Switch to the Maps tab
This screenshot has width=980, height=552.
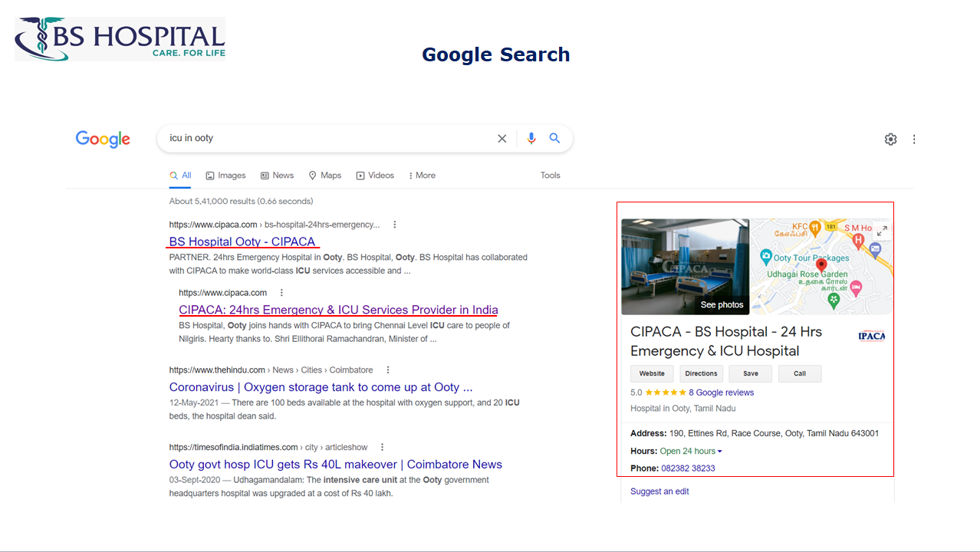[324, 176]
